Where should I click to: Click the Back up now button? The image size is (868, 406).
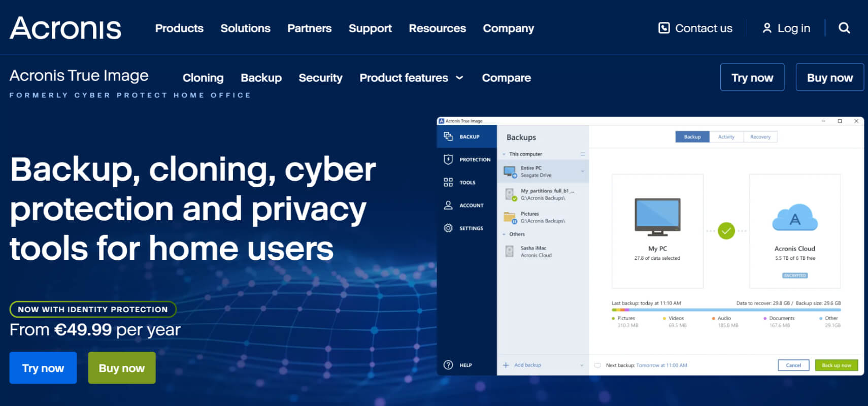tap(837, 365)
